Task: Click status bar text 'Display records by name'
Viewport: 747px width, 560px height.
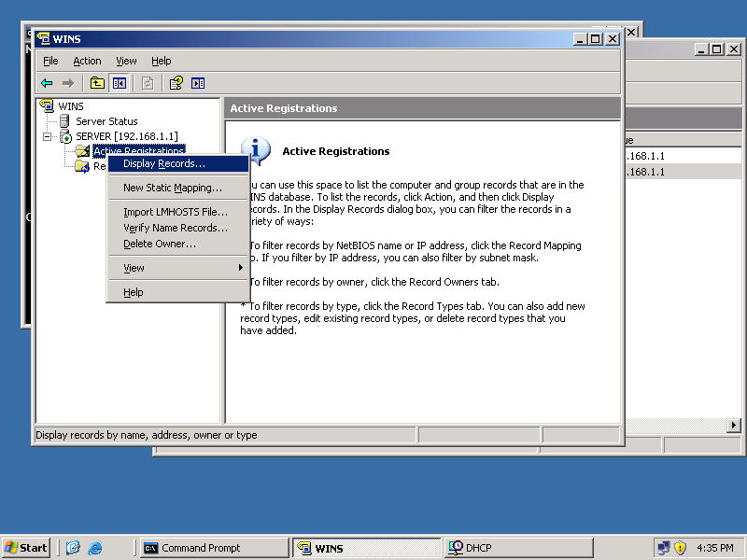Action: (147, 435)
